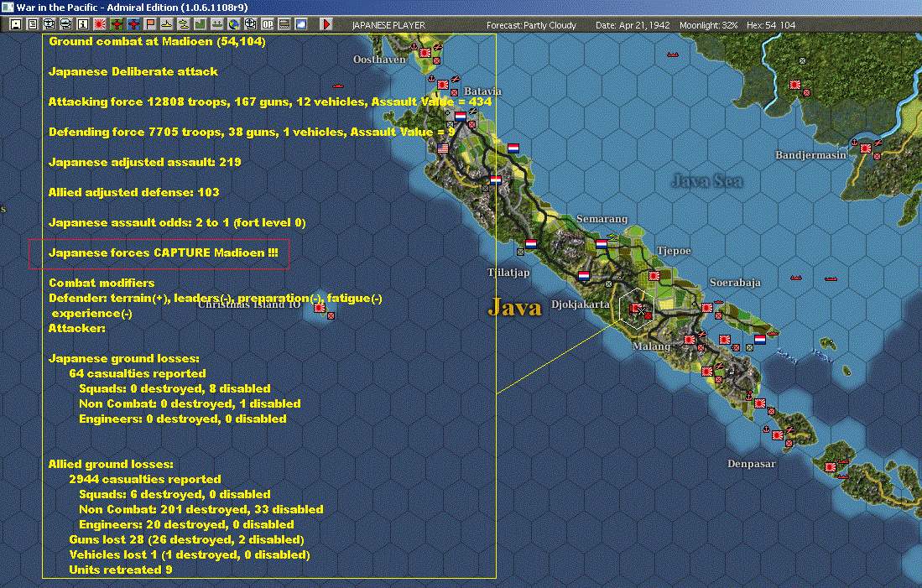The height and width of the screenshot is (588, 922).
Task: Click the Djokjakarta city label
Action: click(x=580, y=304)
